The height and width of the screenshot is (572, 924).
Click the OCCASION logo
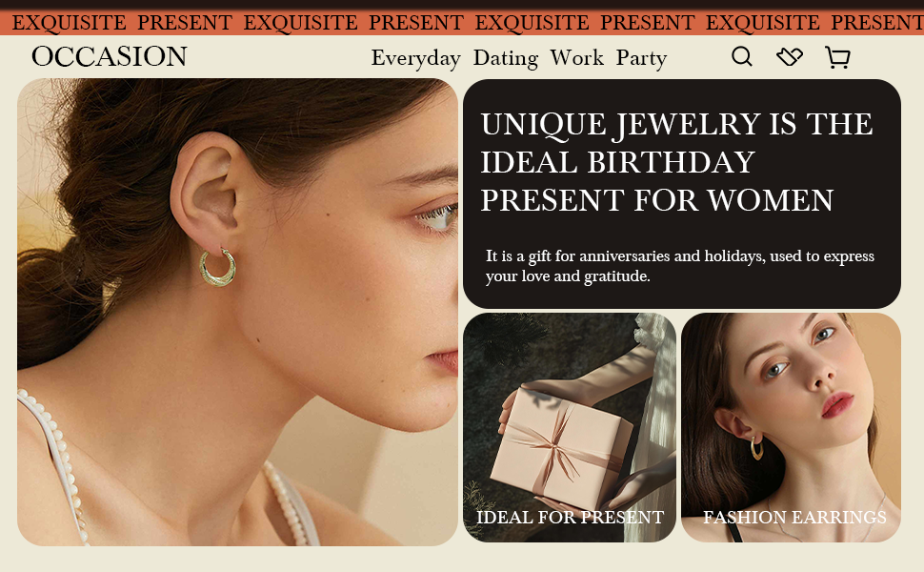(110, 56)
